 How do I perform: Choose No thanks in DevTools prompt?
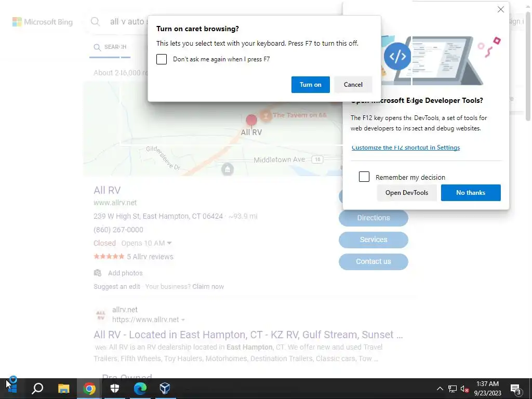click(x=471, y=193)
